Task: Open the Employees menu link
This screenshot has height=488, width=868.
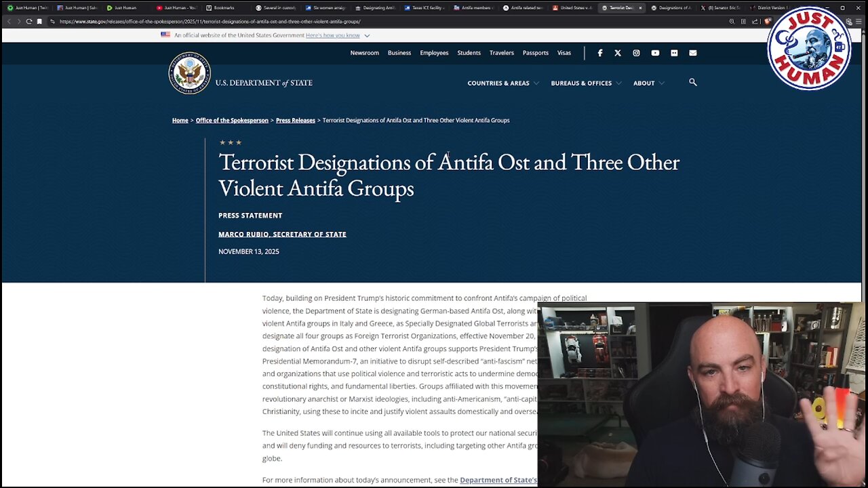Action: tap(434, 53)
